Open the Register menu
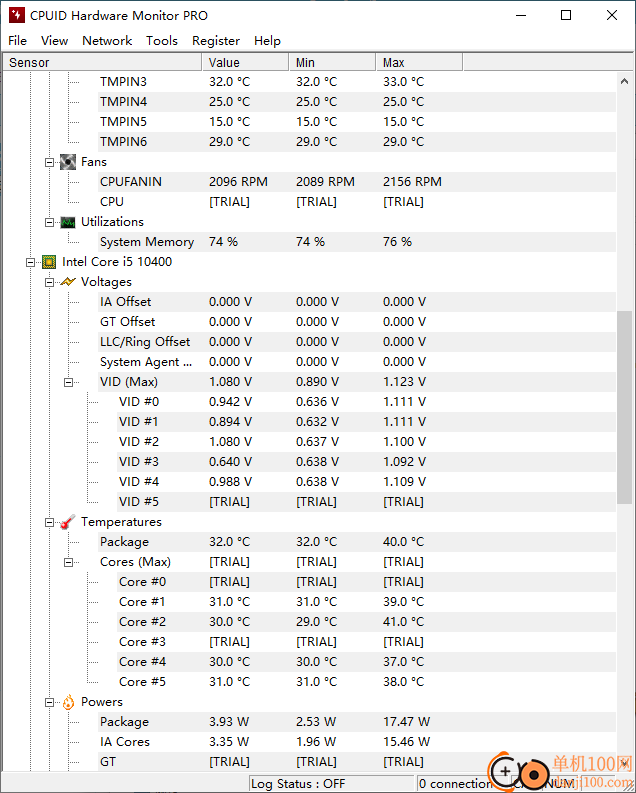The width and height of the screenshot is (636, 793). click(216, 40)
